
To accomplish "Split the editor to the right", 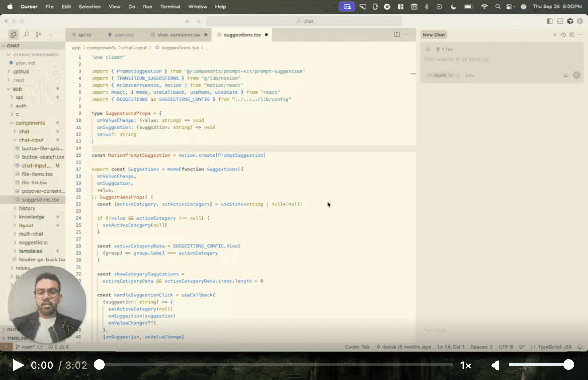I will pos(397,35).
